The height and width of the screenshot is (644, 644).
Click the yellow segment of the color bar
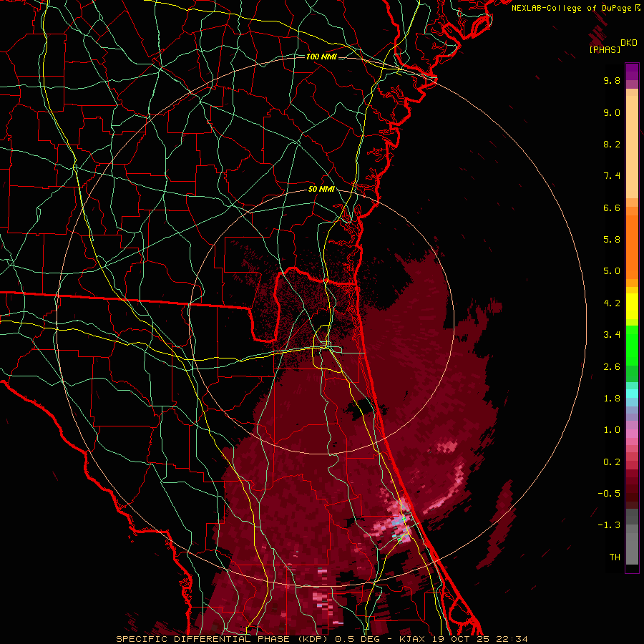tap(632, 306)
